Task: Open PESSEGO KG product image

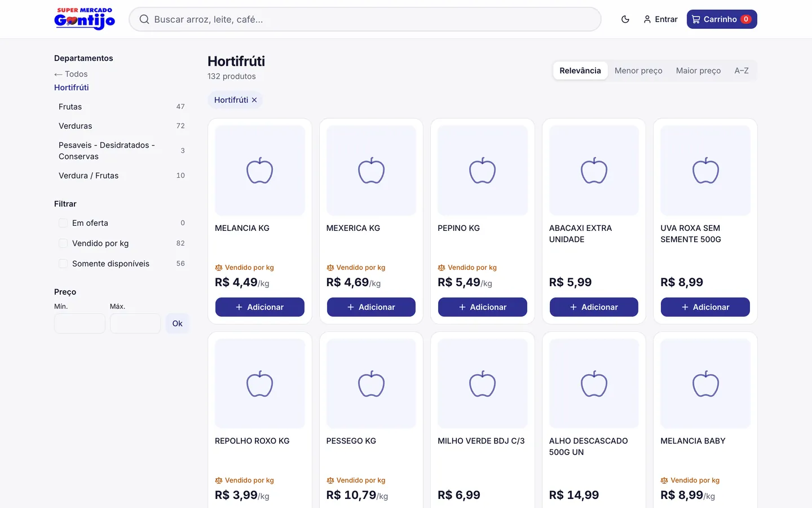Action: 371,384
